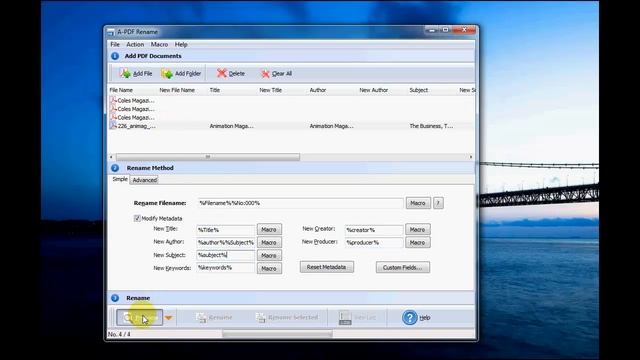This screenshot has width=640, height=360.
Task: Click the File Name column header
Action: click(121, 90)
